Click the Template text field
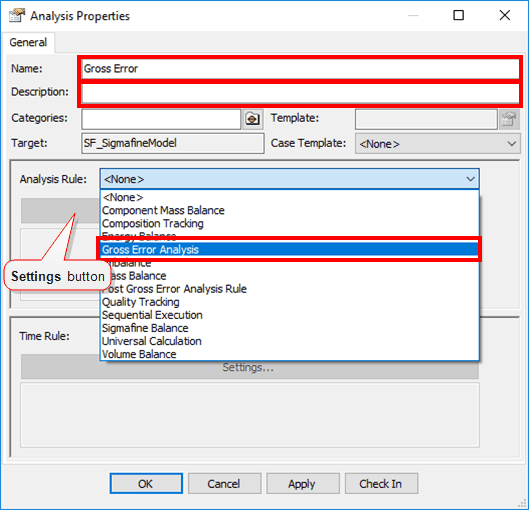This screenshot has height=510, width=529. pos(426,119)
